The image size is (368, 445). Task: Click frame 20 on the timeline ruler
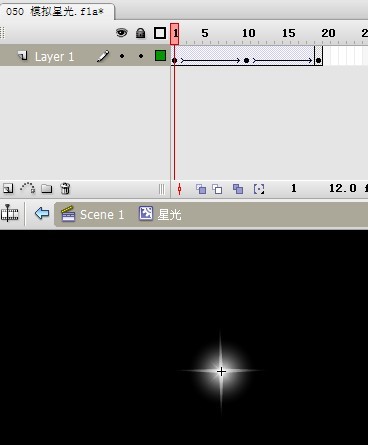tap(328, 33)
